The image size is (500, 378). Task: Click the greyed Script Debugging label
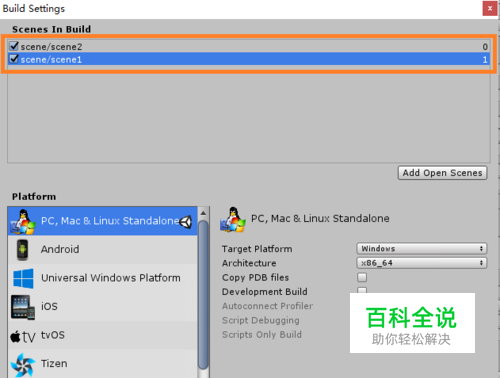tap(261, 320)
